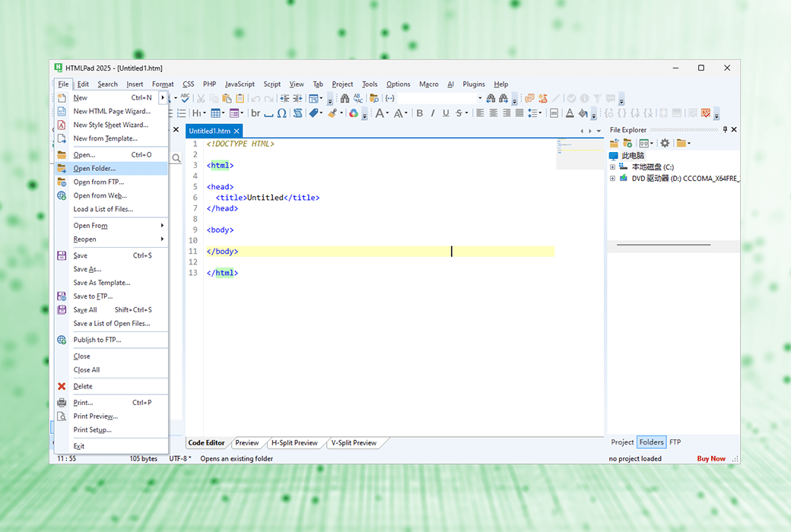Viewport: 791px width, 532px height.
Task: Pin the File Explorer panel
Action: click(725, 130)
